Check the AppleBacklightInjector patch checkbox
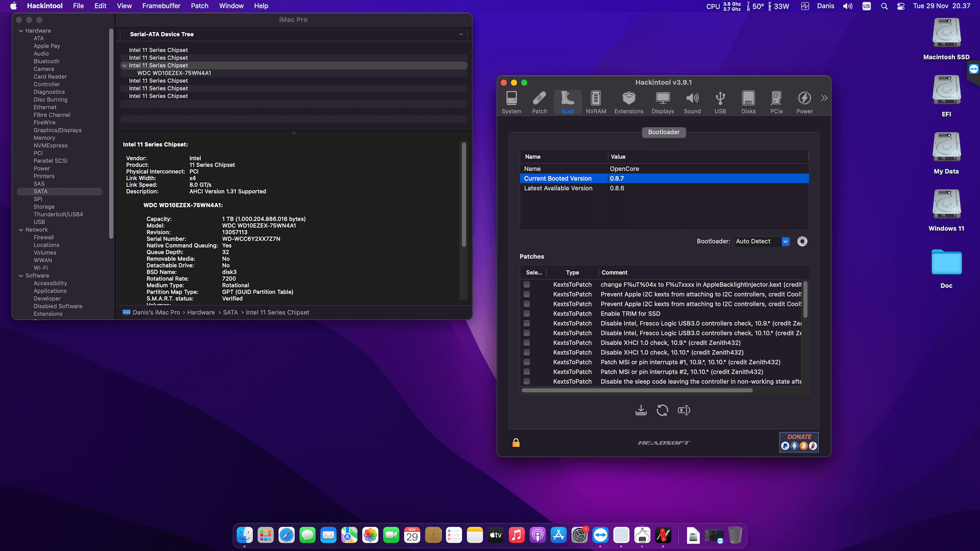The image size is (980, 551). [527, 285]
